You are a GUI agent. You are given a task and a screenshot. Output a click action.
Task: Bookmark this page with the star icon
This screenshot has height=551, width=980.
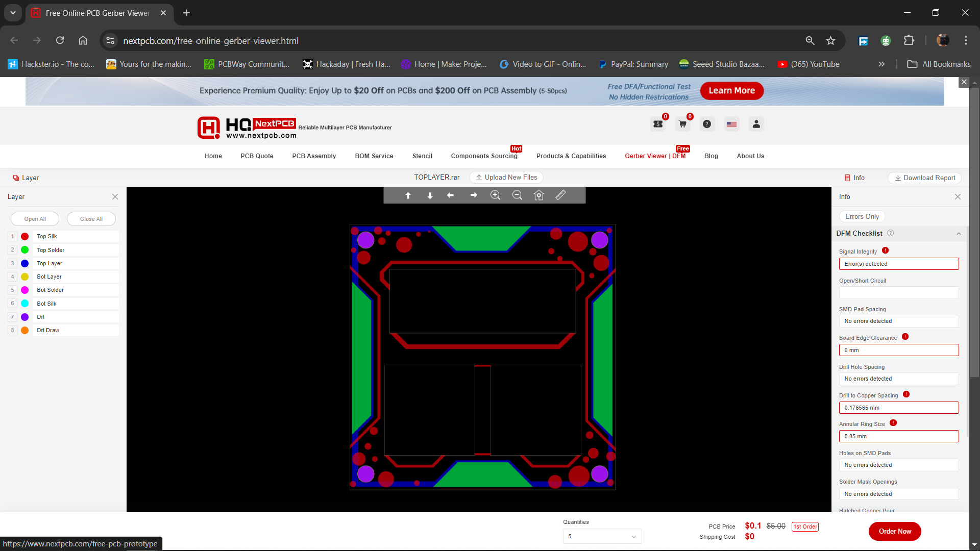click(x=831, y=41)
